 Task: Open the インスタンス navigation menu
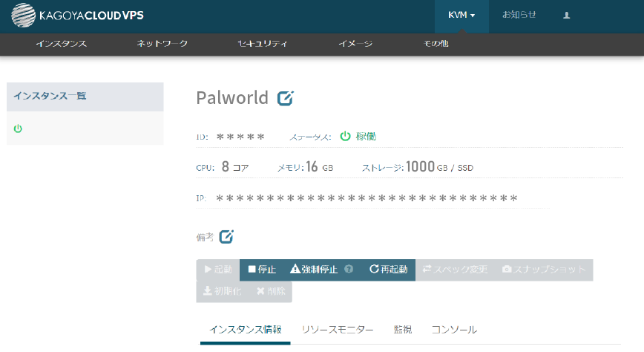click(62, 44)
